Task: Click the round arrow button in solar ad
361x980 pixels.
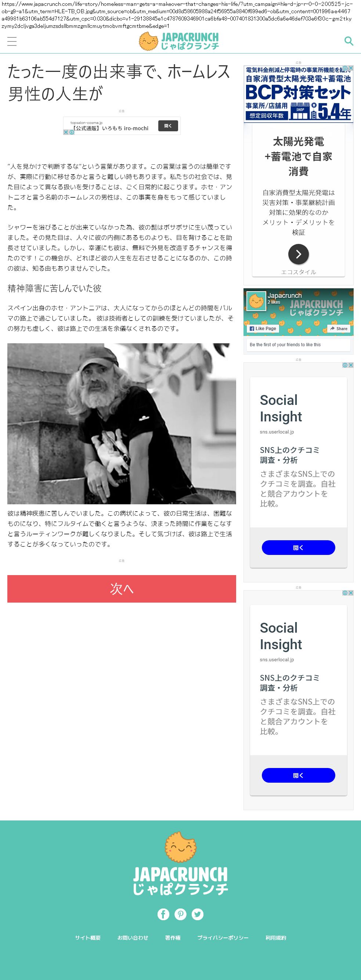Action: pos(298,254)
